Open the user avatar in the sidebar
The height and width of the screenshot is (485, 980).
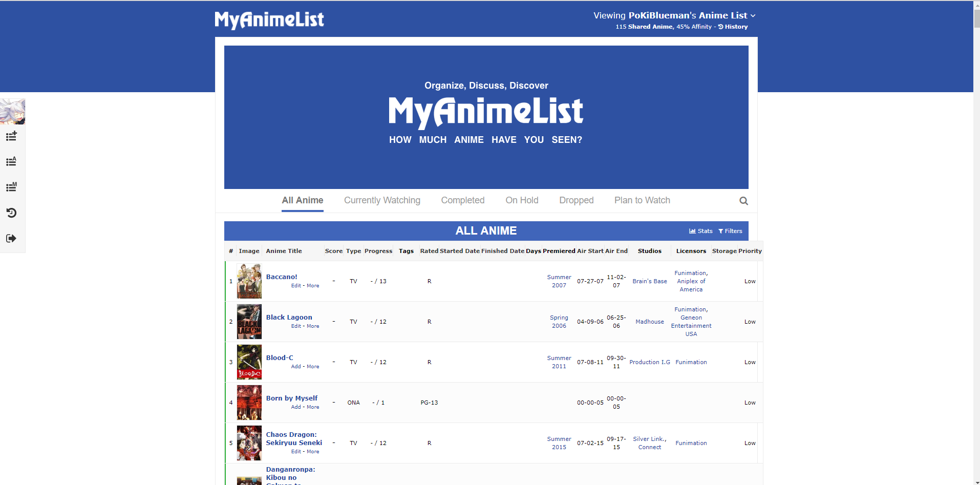[x=12, y=112]
